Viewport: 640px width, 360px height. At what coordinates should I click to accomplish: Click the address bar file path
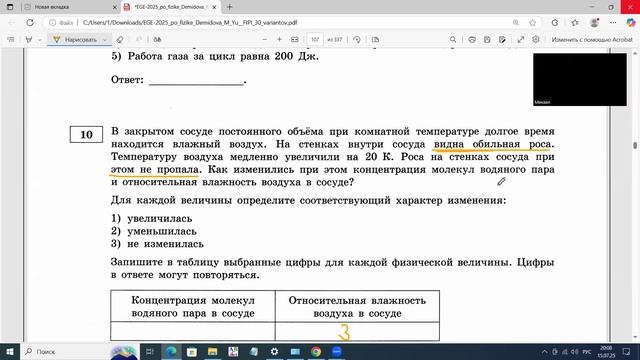pos(190,23)
